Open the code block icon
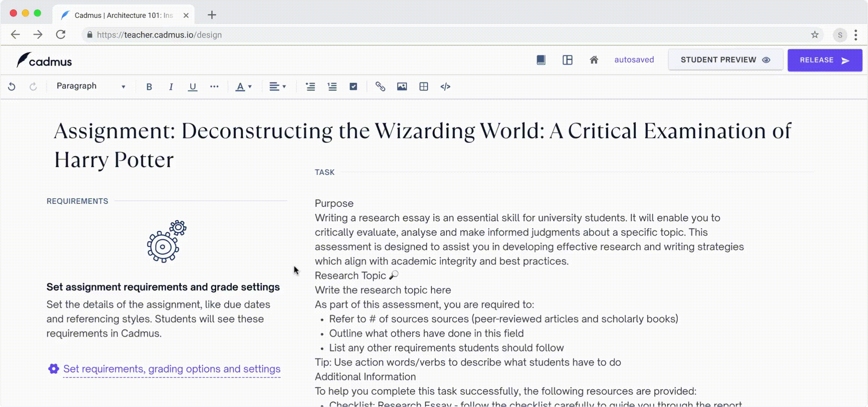 (x=445, y=87)
